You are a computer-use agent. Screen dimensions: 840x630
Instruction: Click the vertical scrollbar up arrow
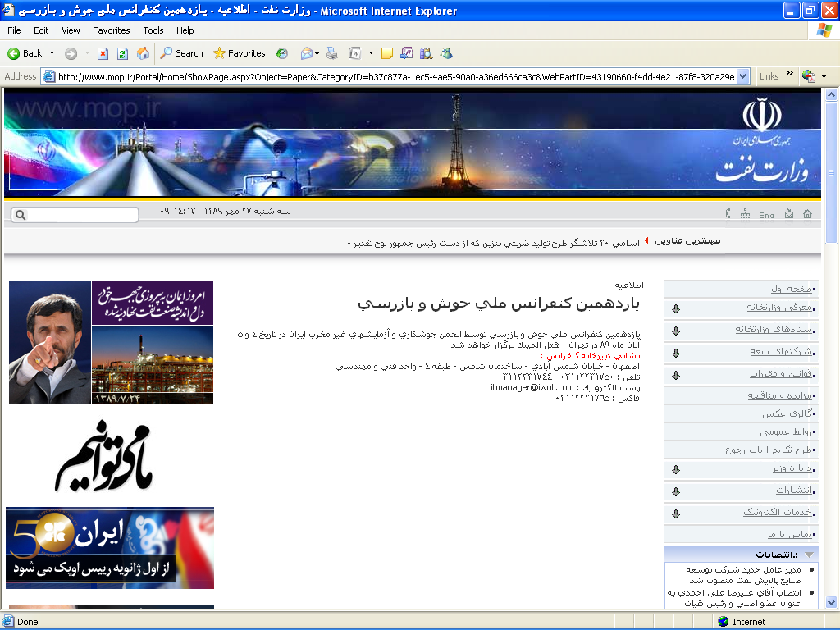[831, 95]
